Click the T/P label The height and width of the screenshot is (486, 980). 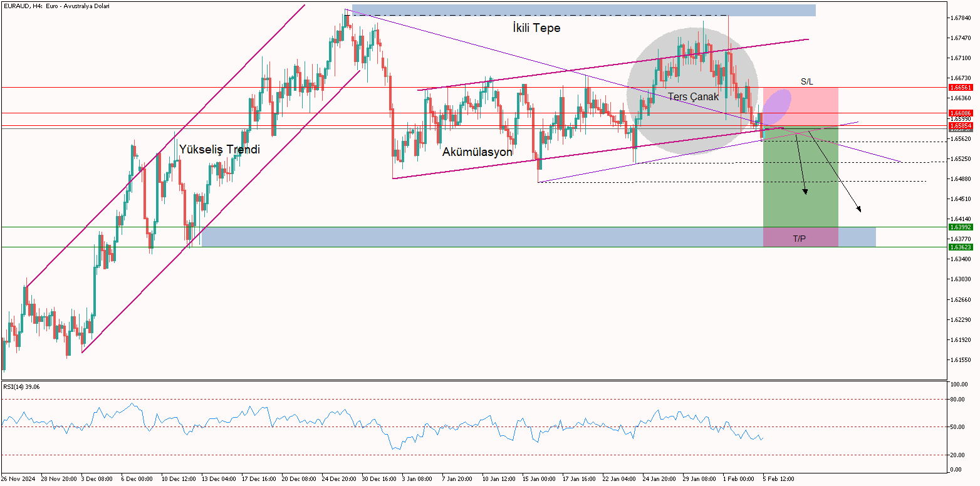tap(800, 239)
